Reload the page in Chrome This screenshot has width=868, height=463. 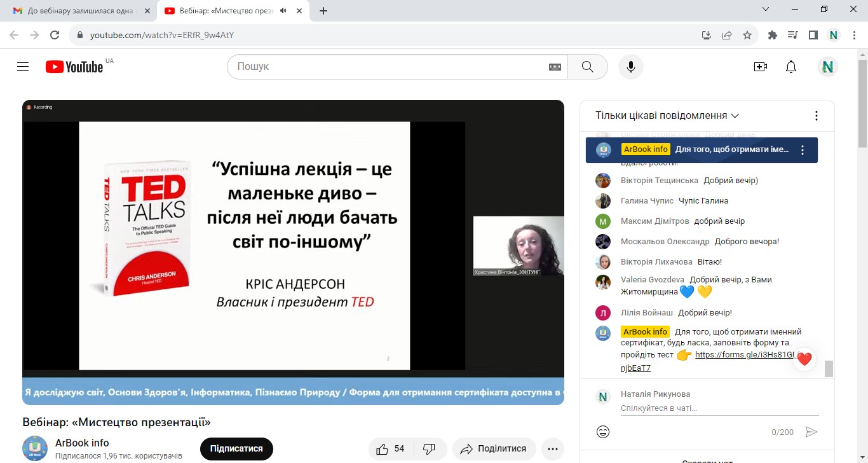(x=55, y=35)
